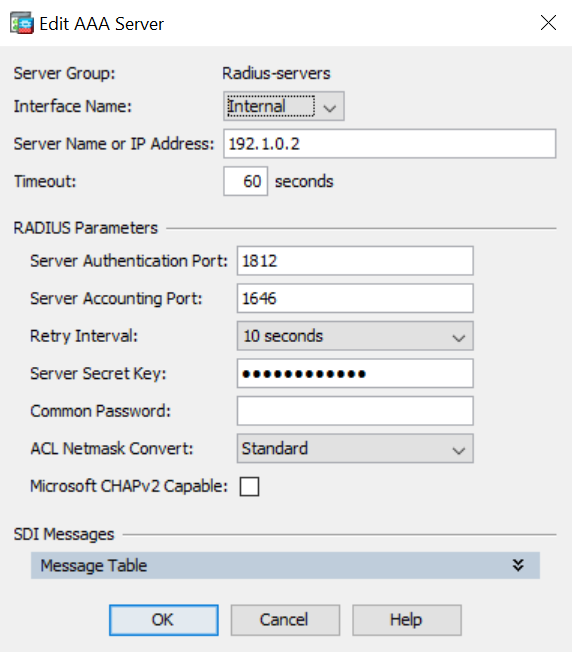Click the Message Table double-chevron icon

coord(518,565)
